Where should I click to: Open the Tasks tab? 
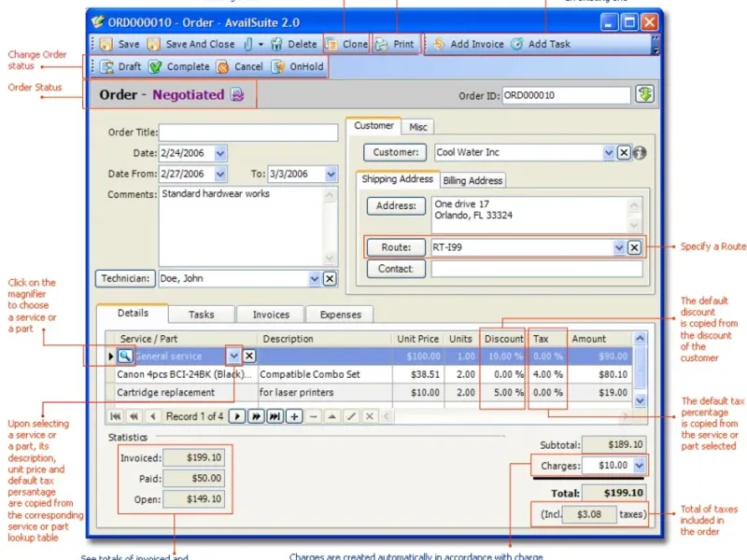201,315
